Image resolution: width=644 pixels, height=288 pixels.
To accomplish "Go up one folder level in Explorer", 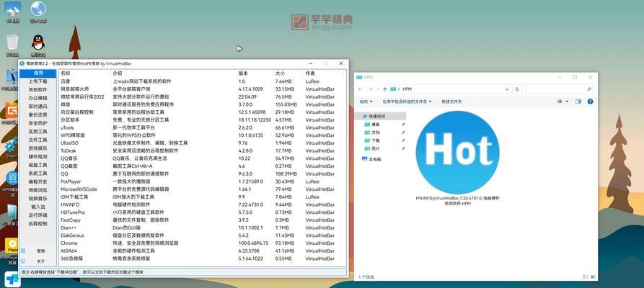I will pos(384,89).
